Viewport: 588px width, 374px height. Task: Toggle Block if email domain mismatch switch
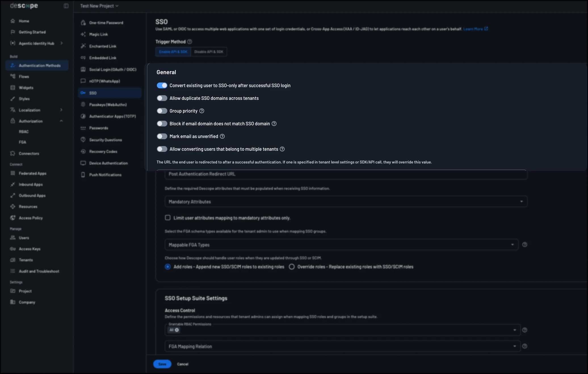coord(162,124)
